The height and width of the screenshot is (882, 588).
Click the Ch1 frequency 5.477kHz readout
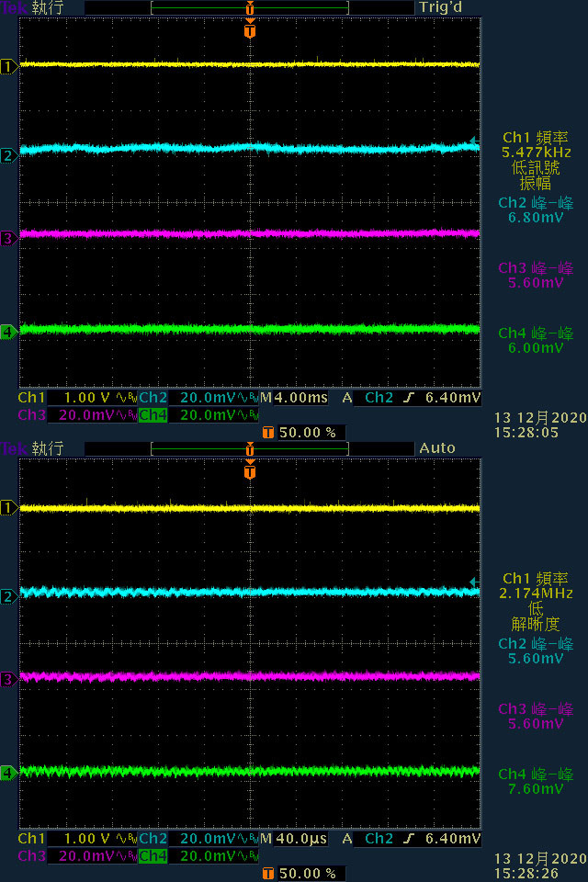tap(536, 145)
